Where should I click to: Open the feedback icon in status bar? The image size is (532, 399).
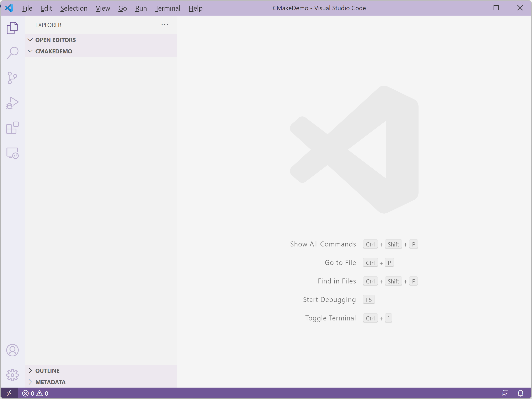tap(505, 393)
